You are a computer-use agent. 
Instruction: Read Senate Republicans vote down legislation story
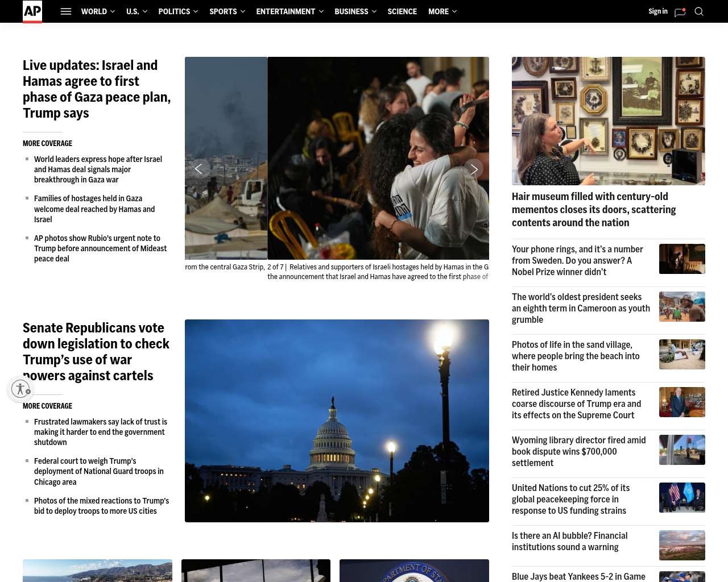pos(96,351)
